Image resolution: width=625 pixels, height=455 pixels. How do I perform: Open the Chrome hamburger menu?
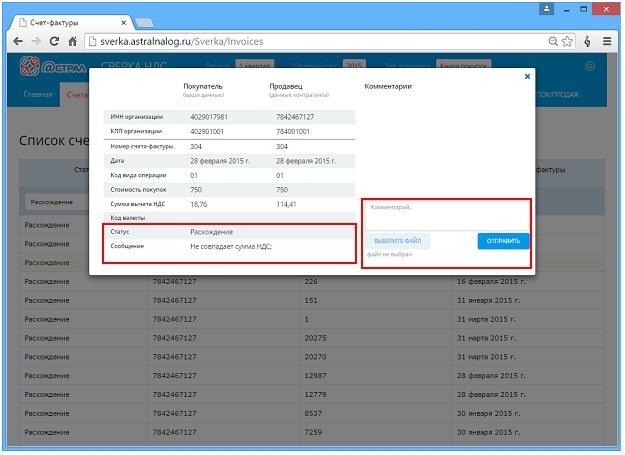coord(610,41)
